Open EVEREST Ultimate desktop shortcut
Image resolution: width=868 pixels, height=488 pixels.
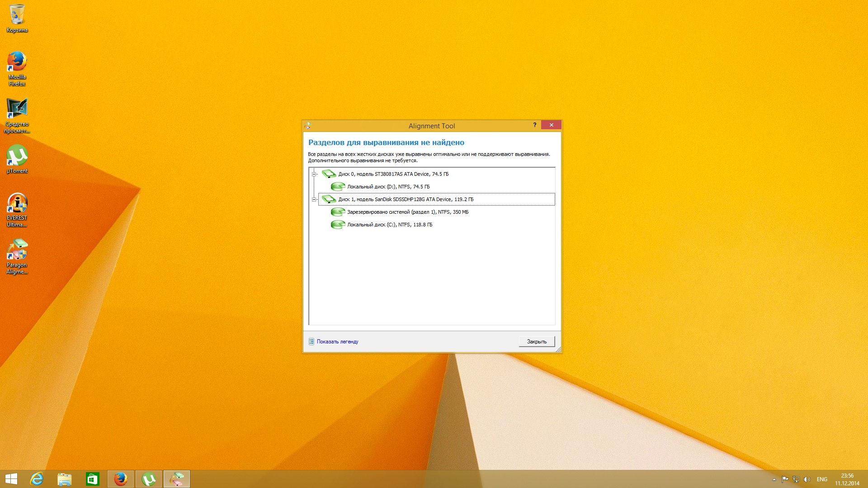pyautogui.click(x=17, y=210)
